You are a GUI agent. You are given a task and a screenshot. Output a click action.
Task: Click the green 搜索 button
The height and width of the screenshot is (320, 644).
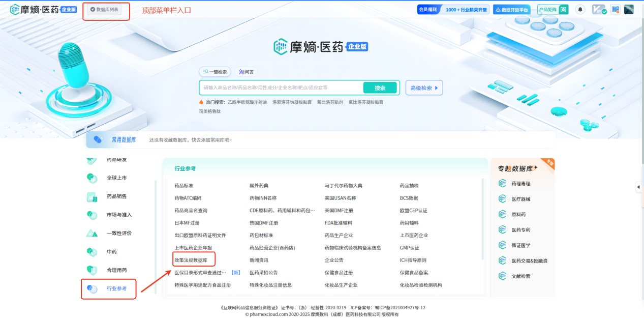pyautogui.click(x=380, y=88)
